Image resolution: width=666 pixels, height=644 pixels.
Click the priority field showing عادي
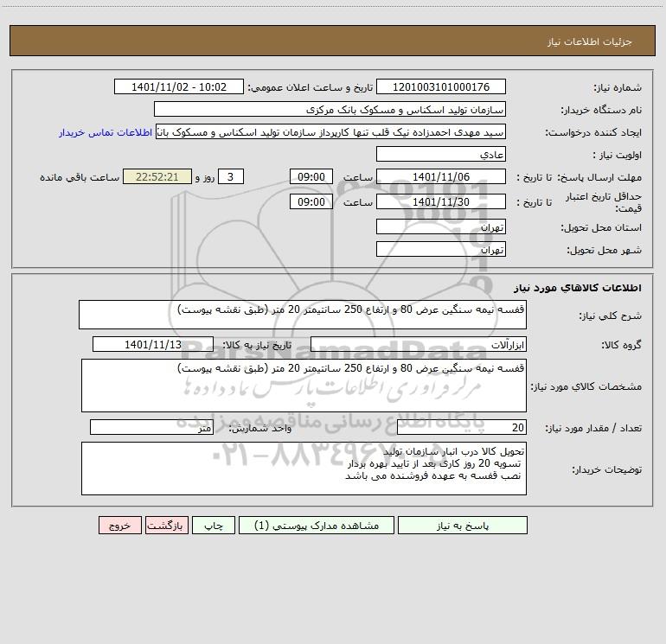441,154
